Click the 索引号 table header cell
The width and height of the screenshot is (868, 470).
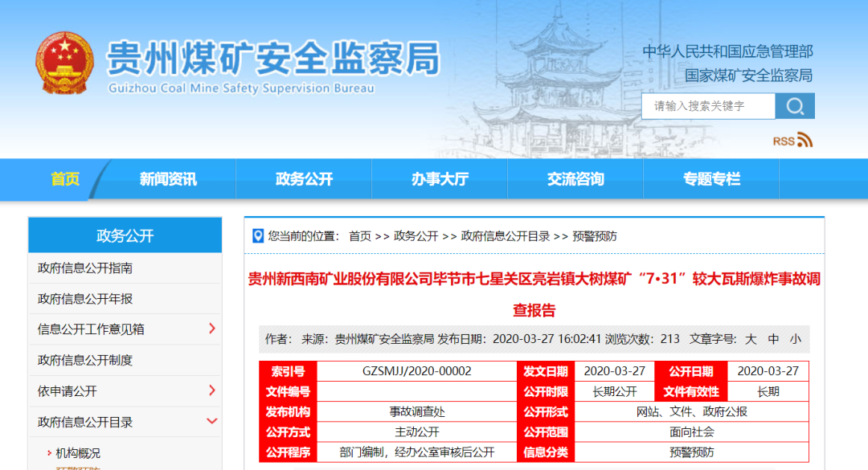click(288, 371)
